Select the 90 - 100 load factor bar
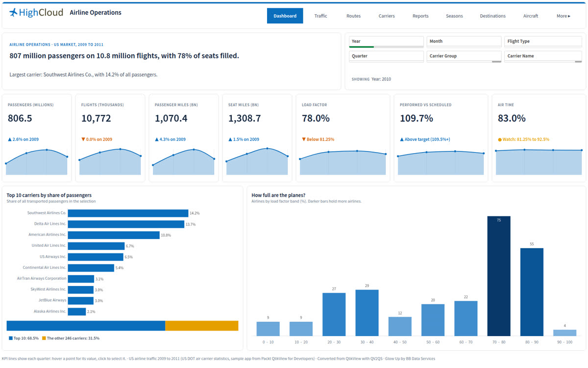Image resolution: width=588 pixels, height=368 pixels. click(x=565, y=333)
